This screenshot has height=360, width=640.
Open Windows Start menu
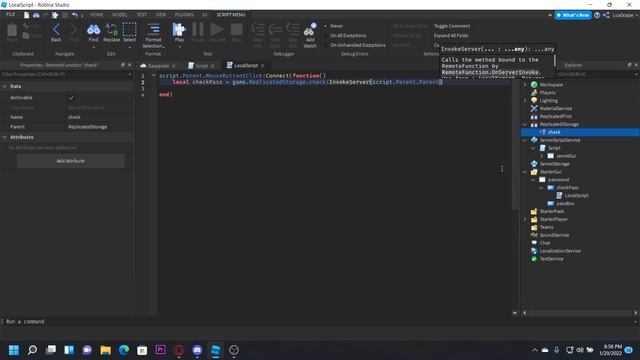pyautogui.click(x=14, y=350)
